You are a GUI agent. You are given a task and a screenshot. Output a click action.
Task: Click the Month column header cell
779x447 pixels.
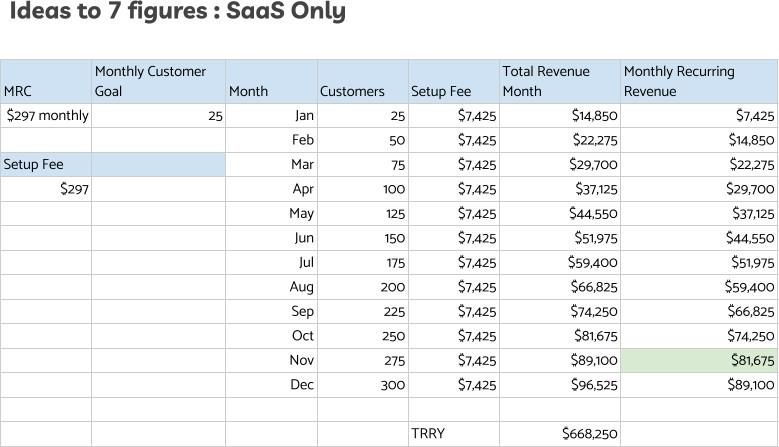click(271, 81)
